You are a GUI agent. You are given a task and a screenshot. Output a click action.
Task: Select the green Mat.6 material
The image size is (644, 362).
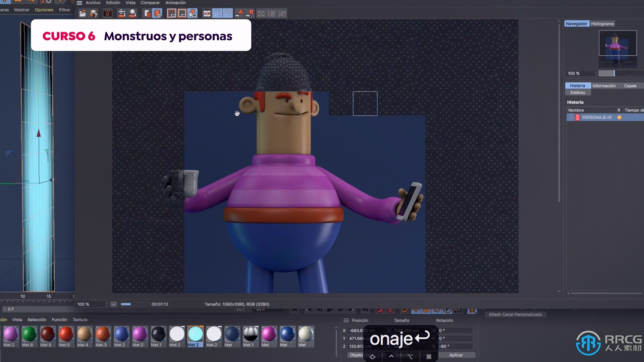pos(29,337)
